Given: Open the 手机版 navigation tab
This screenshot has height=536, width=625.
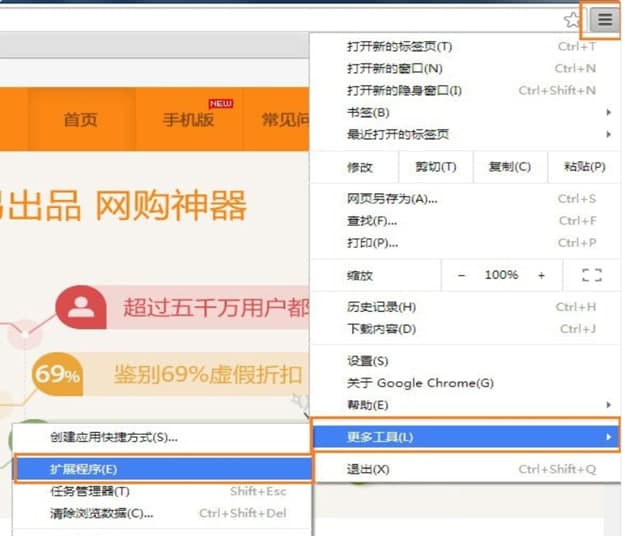Looking at the screenshot, I should (x=188, y=120).
